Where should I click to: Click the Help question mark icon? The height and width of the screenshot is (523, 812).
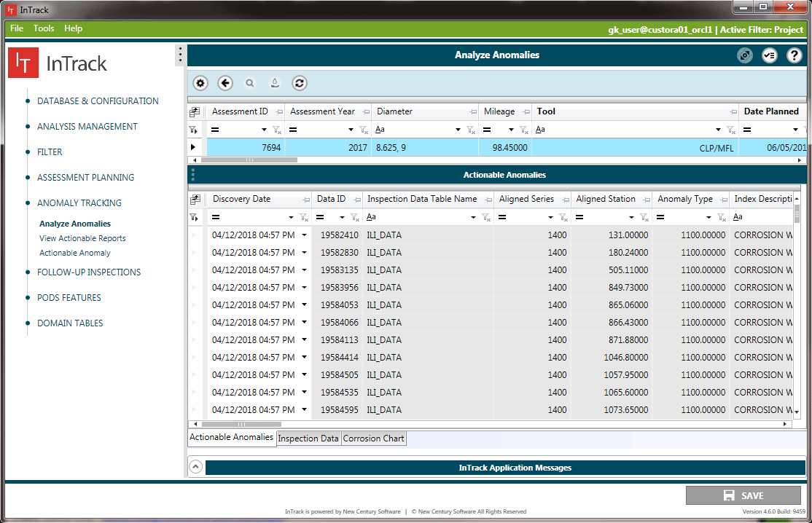(x=794, y=55)
